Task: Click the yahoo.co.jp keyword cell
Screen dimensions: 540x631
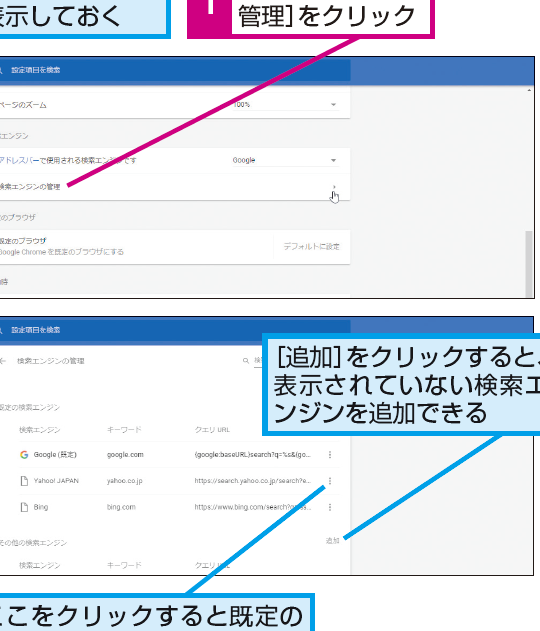Action: pos(125,481)
